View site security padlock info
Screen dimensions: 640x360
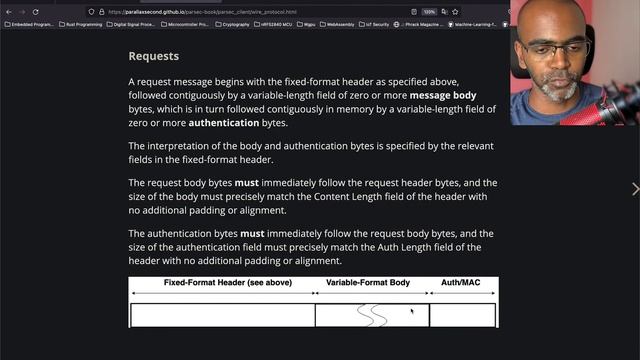pos(102,12)
